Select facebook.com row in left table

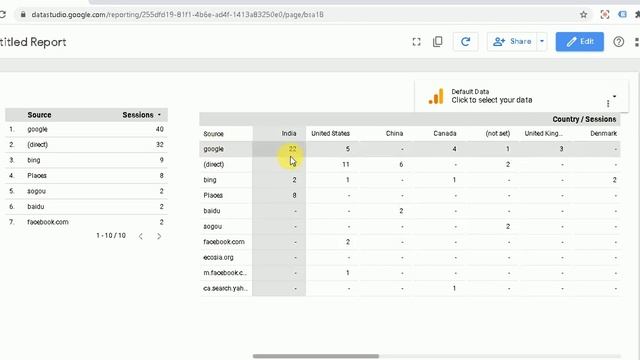click(87, 222)
